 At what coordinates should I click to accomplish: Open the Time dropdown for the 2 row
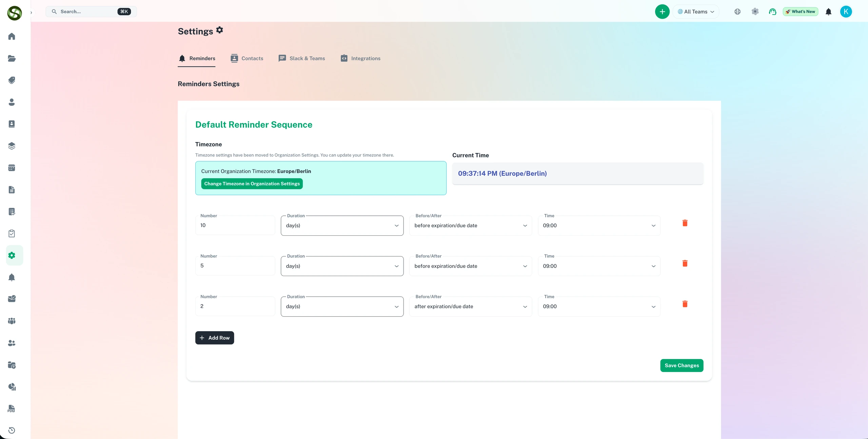click(599, 307)
